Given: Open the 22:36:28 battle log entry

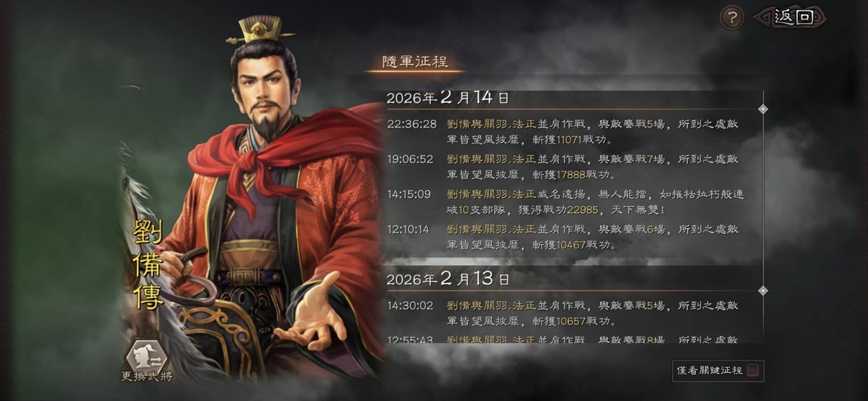Looking at the screenshot, I should point(563,132).
